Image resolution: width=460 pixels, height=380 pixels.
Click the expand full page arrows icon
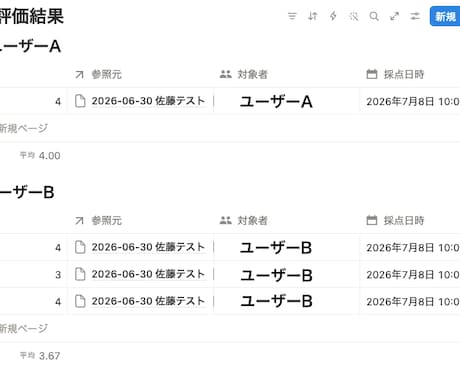[395, 16]
